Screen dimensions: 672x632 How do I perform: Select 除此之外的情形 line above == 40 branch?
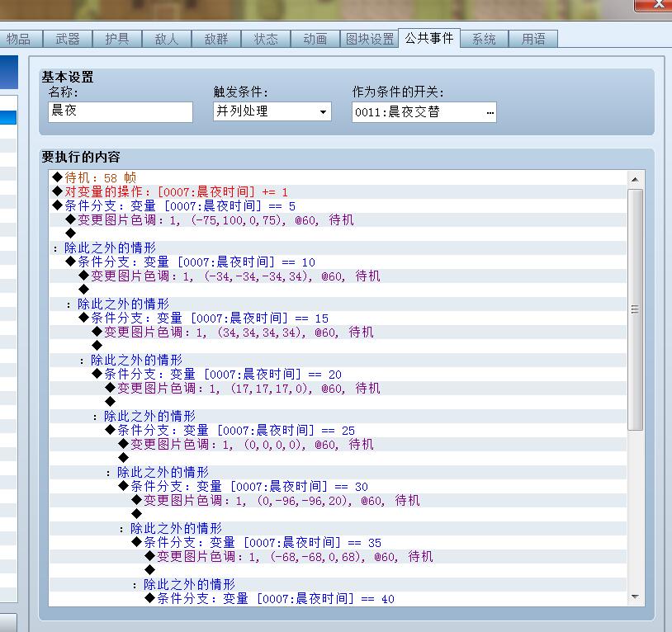pyautogui.click(x=338, y=584)
